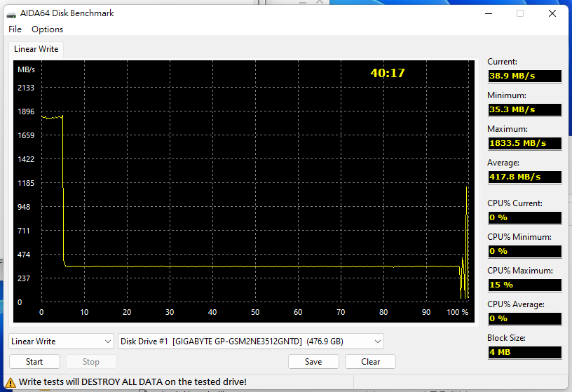Screen dimensions: 572x392
Task: Click the Block Size value 4 MB
Action: point(524,352)
